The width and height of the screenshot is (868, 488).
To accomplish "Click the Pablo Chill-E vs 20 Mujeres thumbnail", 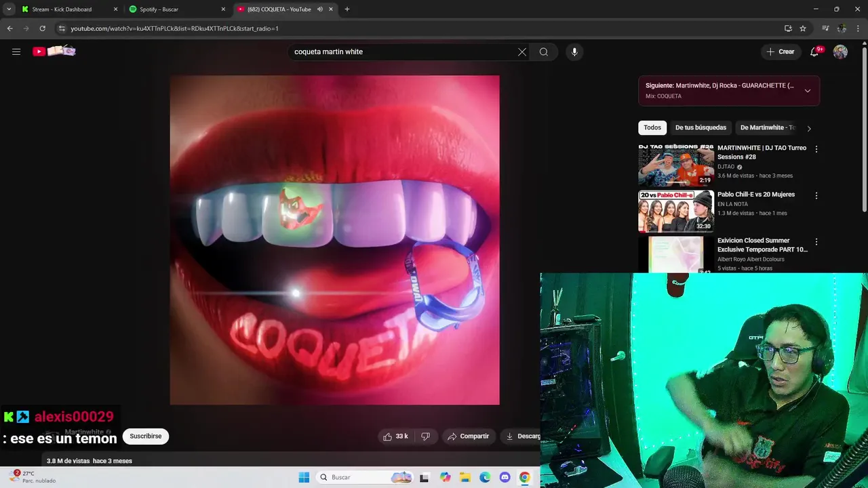I will (676, 211).
